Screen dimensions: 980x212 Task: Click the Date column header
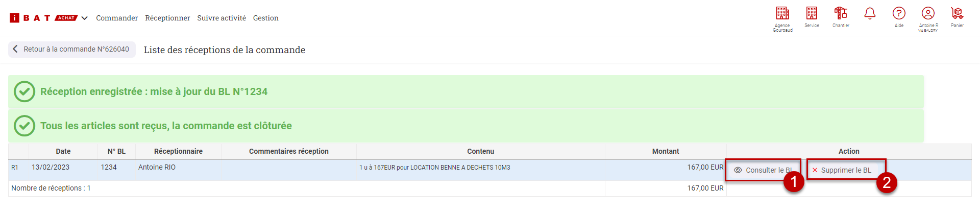(x=63, y=151)
